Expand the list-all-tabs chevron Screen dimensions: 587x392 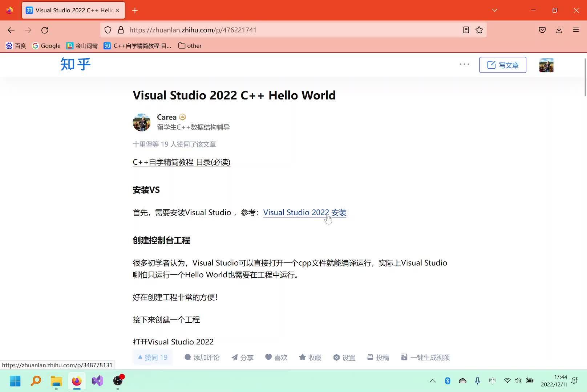coord(495,10)
